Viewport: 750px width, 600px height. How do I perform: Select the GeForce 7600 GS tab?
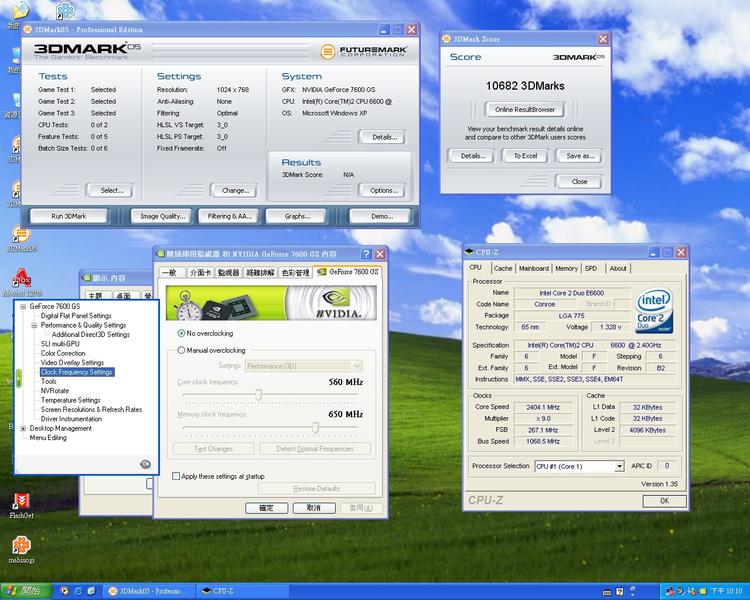coord(348,272)
